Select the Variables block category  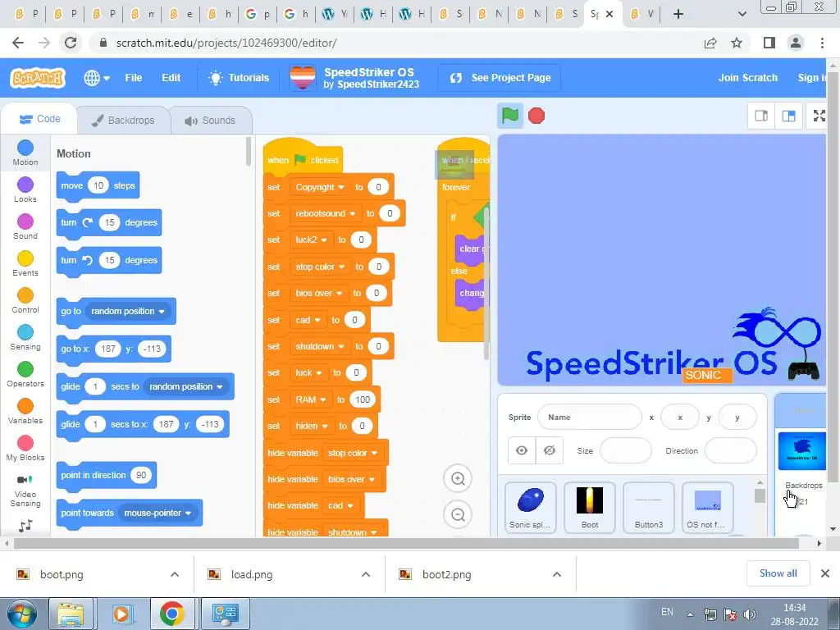[25, 412]
